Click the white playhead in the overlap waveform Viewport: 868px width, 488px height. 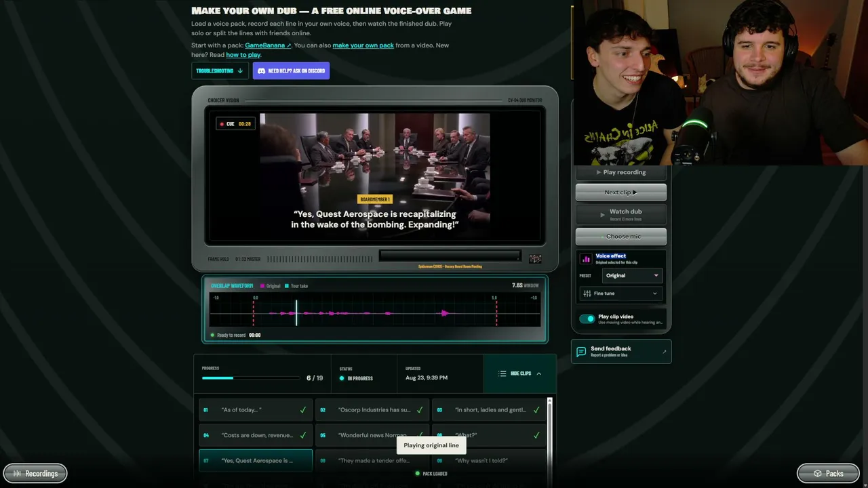(x=296, y=313)
